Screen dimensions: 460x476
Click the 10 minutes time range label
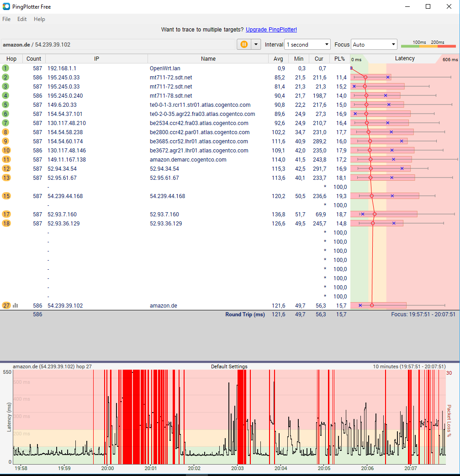pyautogui.click(x=409, y=366)
